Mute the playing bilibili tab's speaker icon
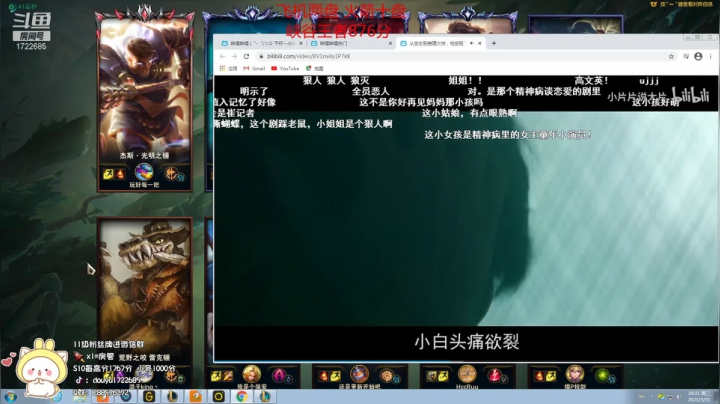 [x=471, y=43]
